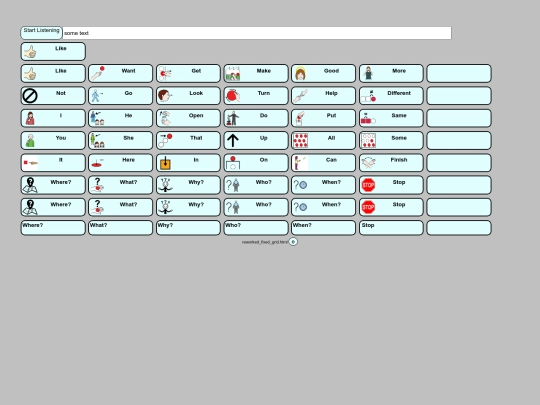540x405 pixels.
Task: Click the text field containing 'some text'
Action: pos(257,33)
